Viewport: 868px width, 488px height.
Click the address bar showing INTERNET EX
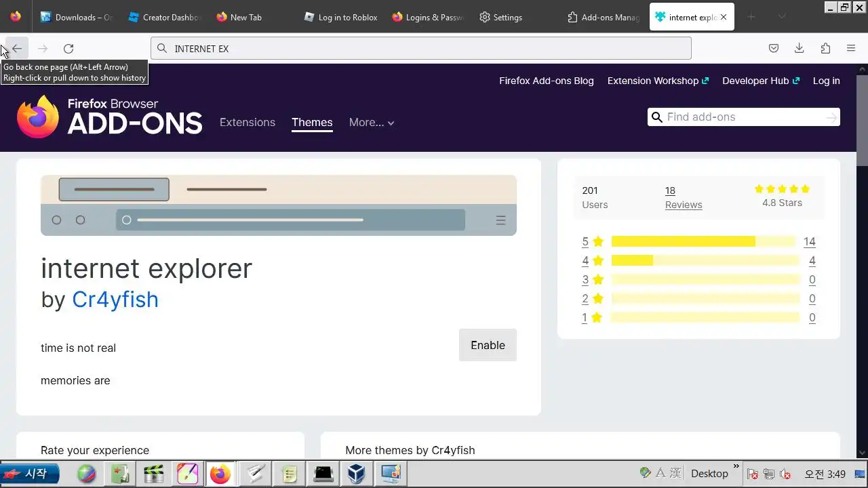pos(421,48)
